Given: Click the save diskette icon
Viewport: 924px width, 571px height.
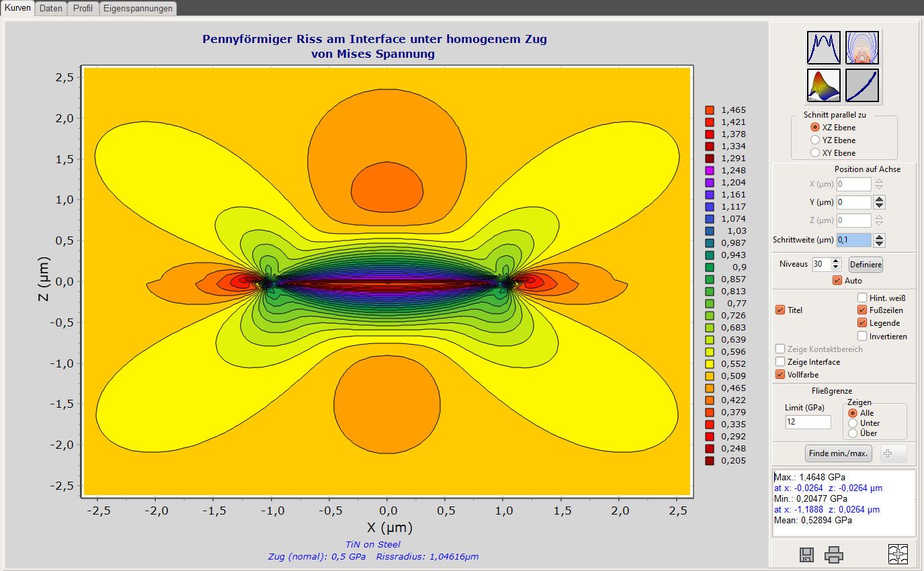Looking at the screenshot, I should tap(807, 555).
